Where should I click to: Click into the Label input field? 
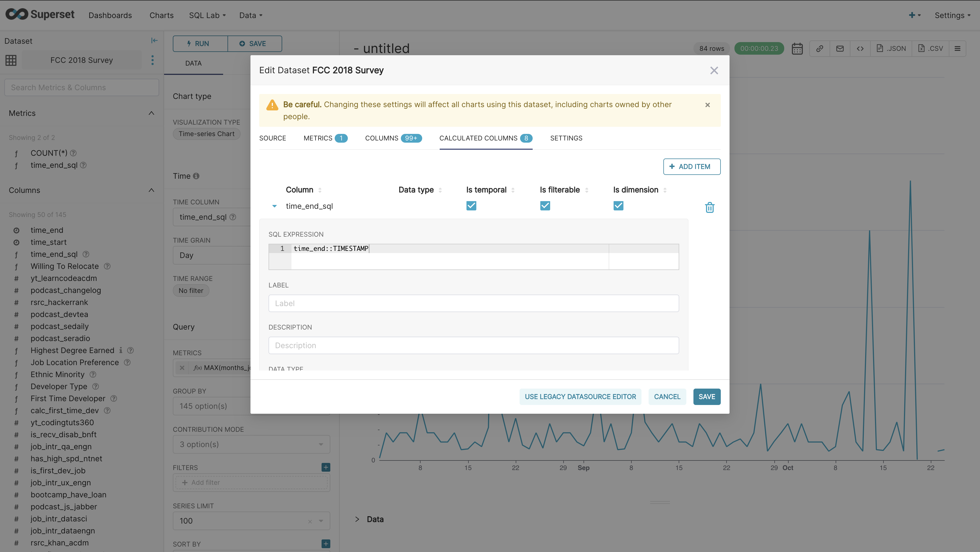[474, 303]
